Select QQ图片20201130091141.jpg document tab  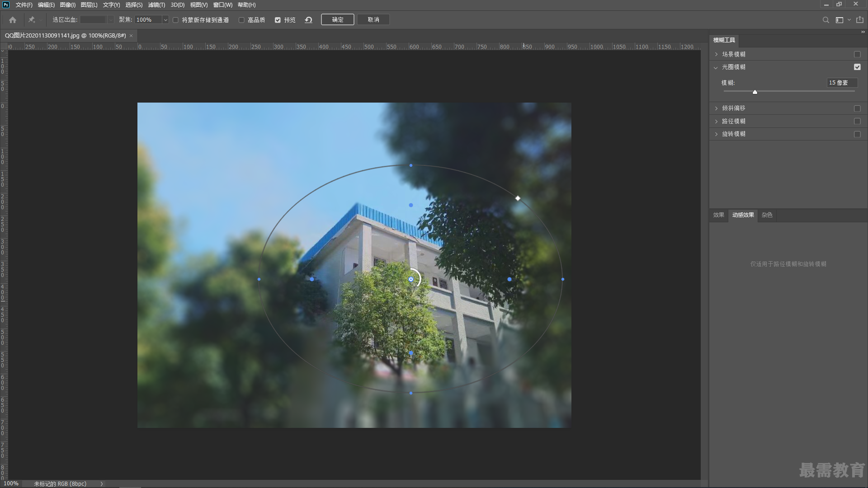[66, 36]
